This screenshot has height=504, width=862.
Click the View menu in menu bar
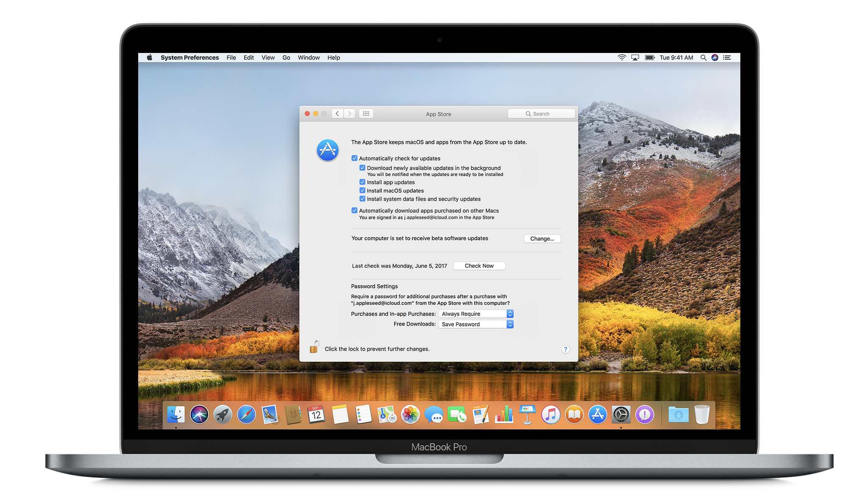pyautogui.click(x=266, y=58)
